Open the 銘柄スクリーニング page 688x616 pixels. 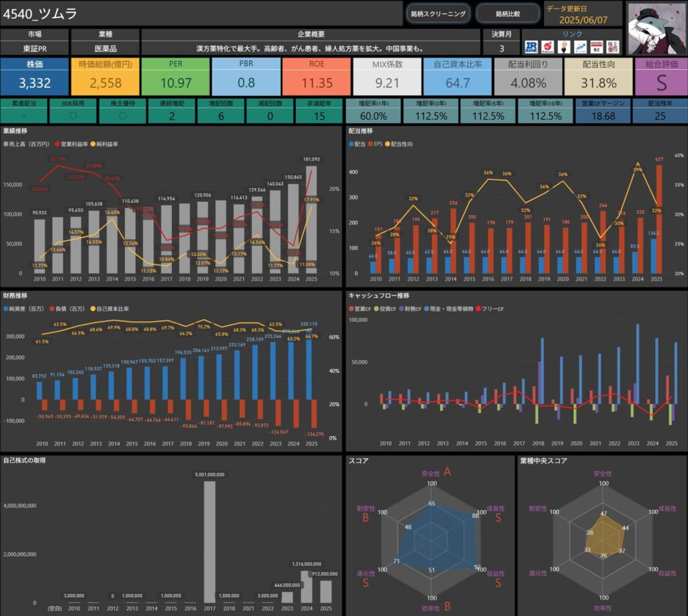[438, 13]
